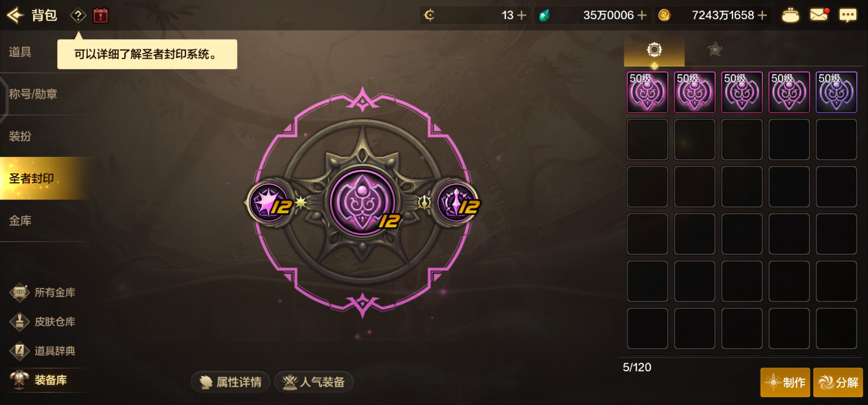
Task: Add more teal gems with plus
Action: [x=642, y=15]
